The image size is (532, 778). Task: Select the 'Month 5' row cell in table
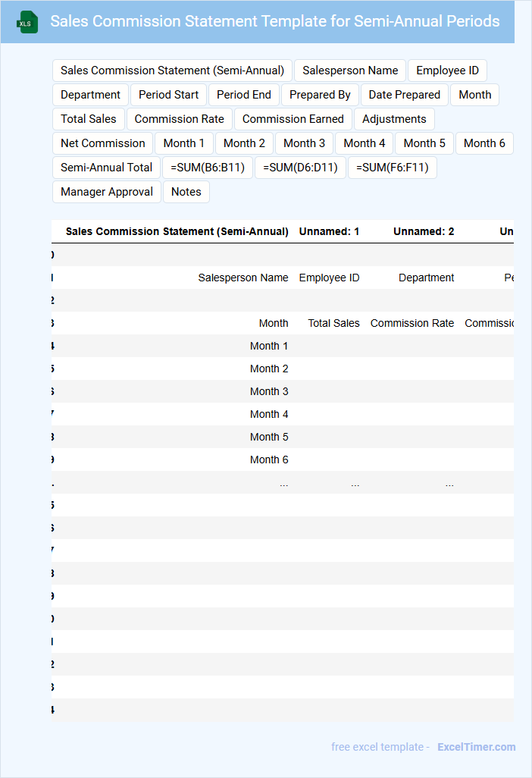(269, 437)
